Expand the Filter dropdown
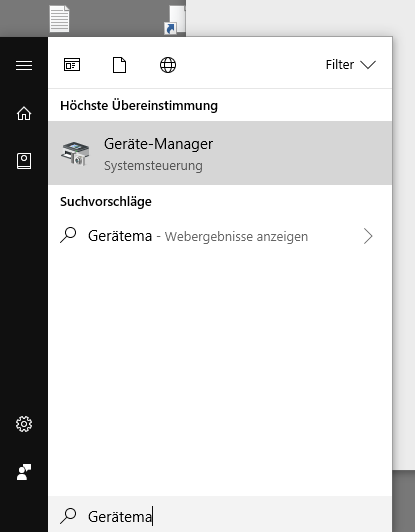The height and width of the screenshot is (532, 415). point(351,64)
